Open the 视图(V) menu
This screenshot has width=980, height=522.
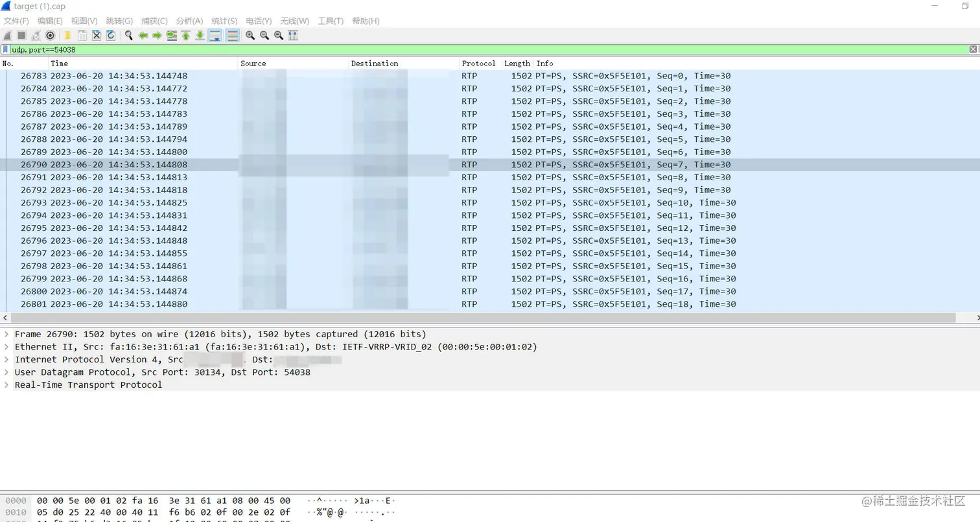coord(84,21)
